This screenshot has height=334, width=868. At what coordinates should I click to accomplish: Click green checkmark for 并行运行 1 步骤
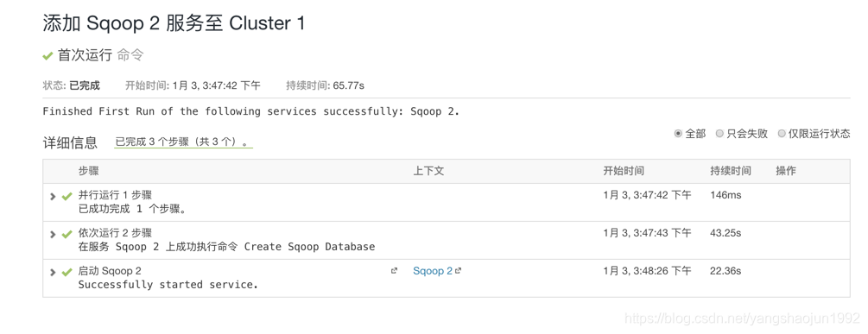coord(67,196)
